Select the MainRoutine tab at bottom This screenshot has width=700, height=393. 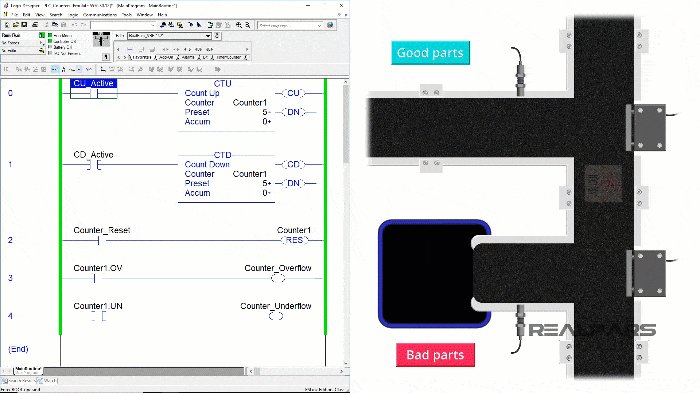tap(28, 370)
